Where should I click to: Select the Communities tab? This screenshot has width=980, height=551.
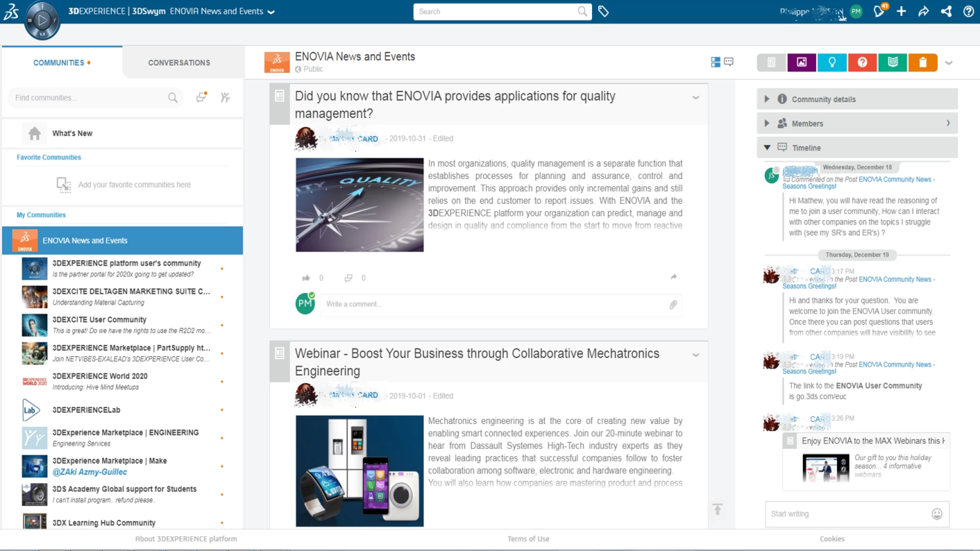(59, 63)
